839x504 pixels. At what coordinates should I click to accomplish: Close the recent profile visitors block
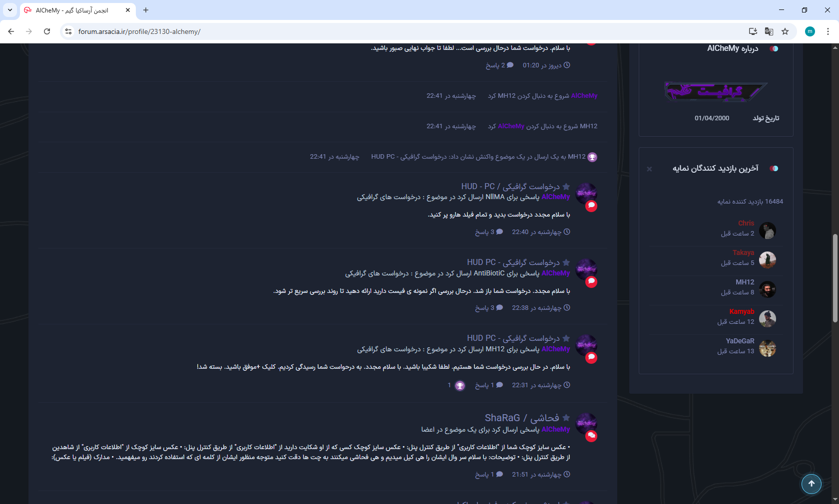click(649, 169)
